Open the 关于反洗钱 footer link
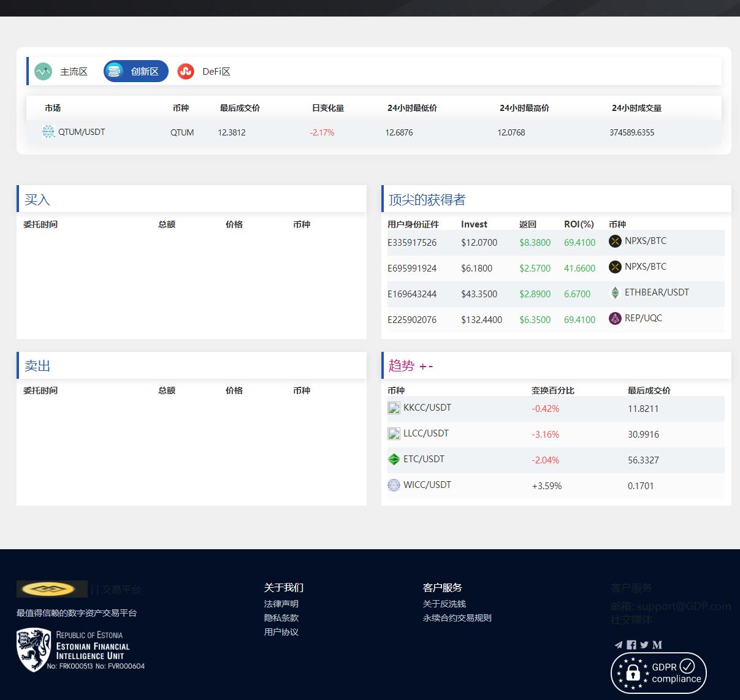The image size is (740, 700). click(x=444, y=604)
